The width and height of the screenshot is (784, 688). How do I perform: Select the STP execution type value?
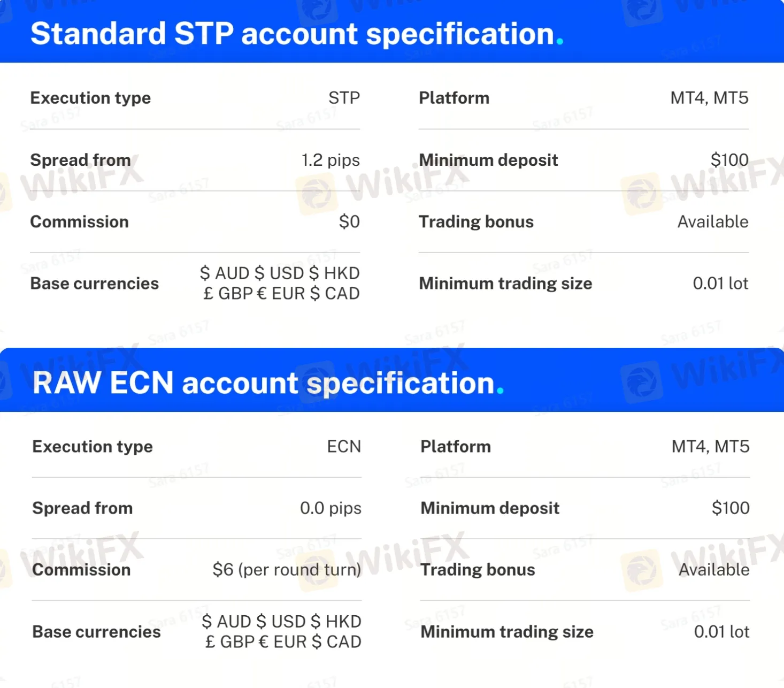point(344,98)
